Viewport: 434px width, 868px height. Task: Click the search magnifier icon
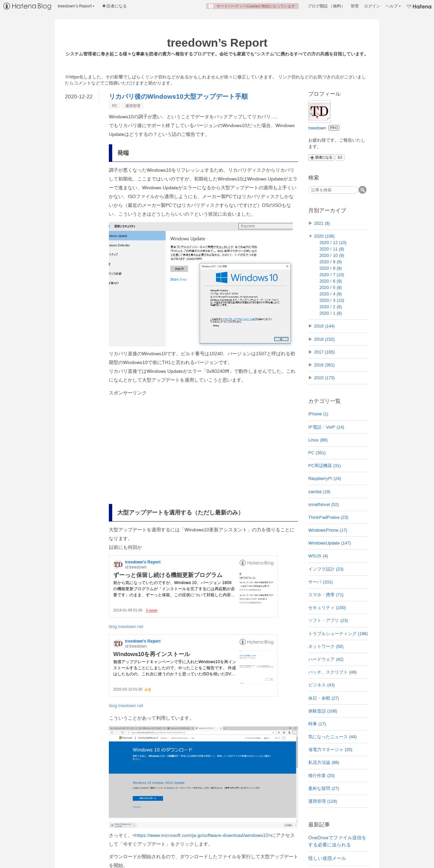[362, 190]
